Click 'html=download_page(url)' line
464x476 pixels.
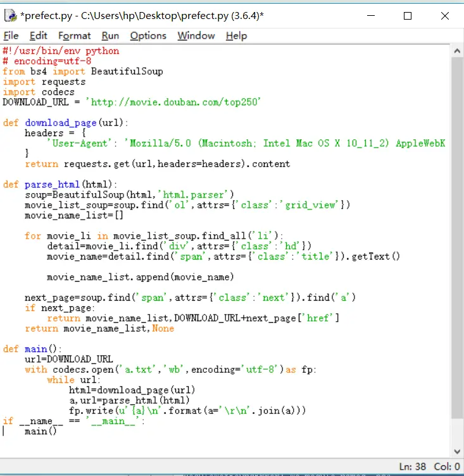point(132,390)
